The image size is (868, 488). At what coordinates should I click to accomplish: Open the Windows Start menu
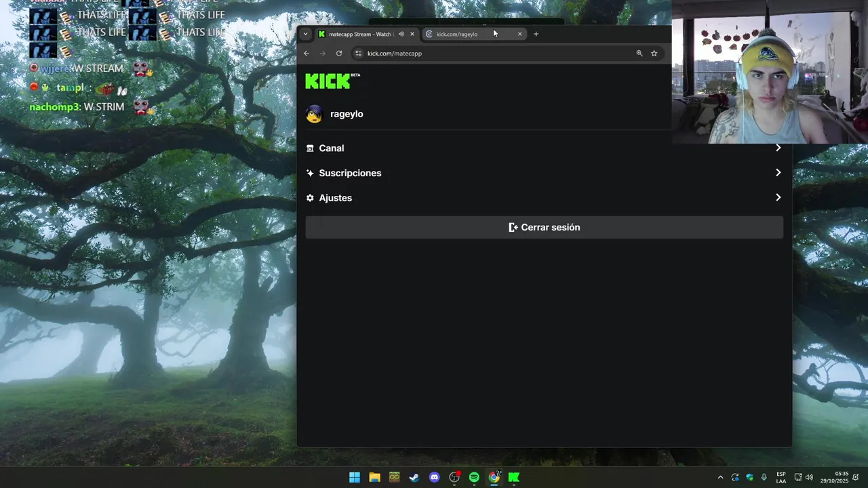tap(355, 477)
